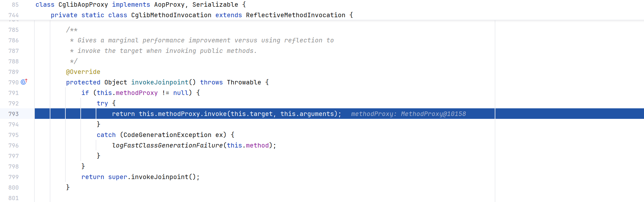Toggle breakpoint at line 796
This screenshot has width=644, height=202.
(13, 146)
